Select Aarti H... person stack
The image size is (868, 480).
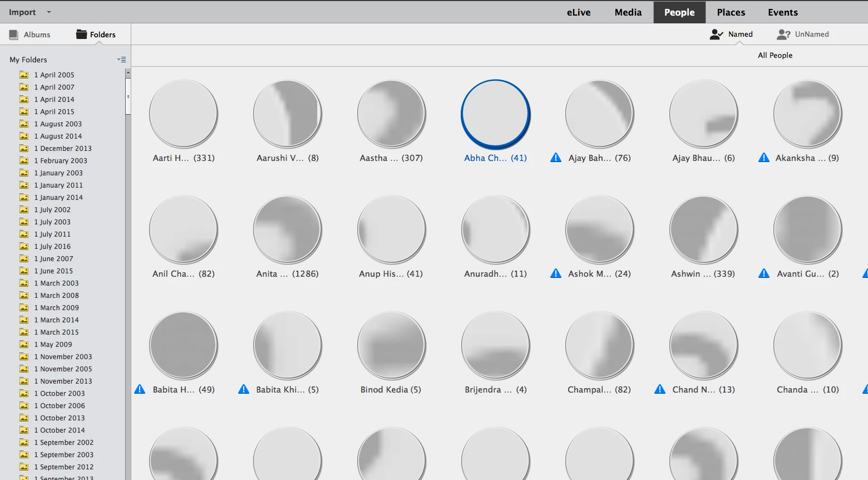pos(183,113)
